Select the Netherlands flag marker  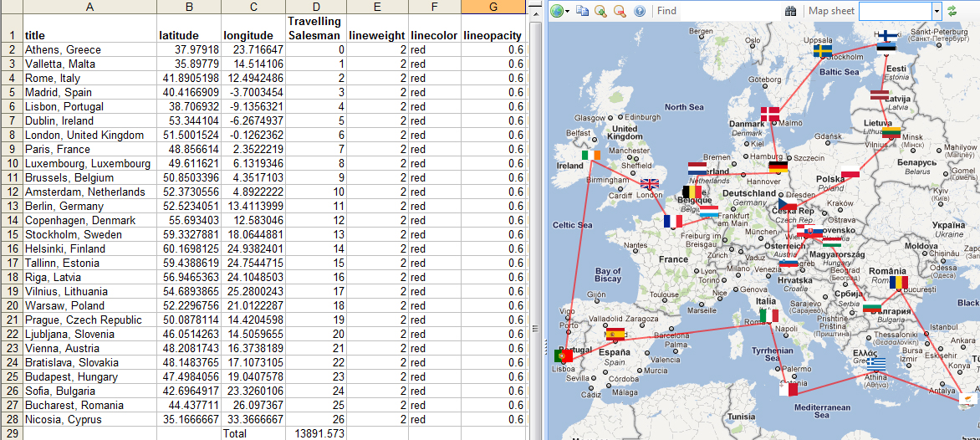click(x=697, y=168)
